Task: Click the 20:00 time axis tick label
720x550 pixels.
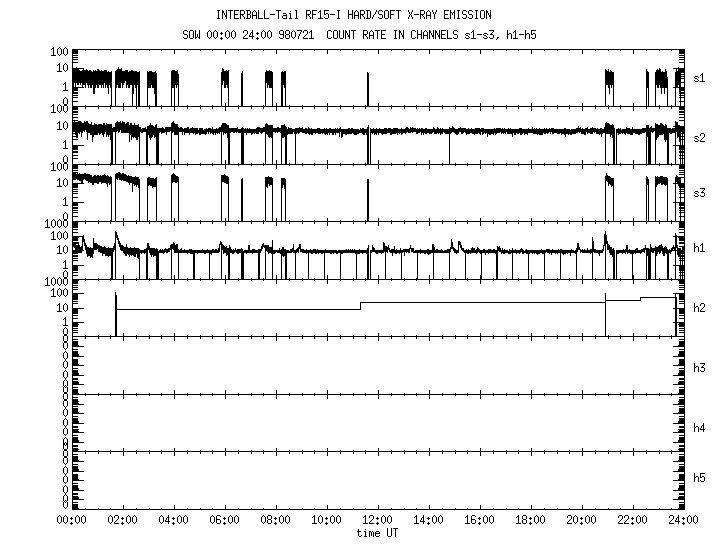Action: 582,521
